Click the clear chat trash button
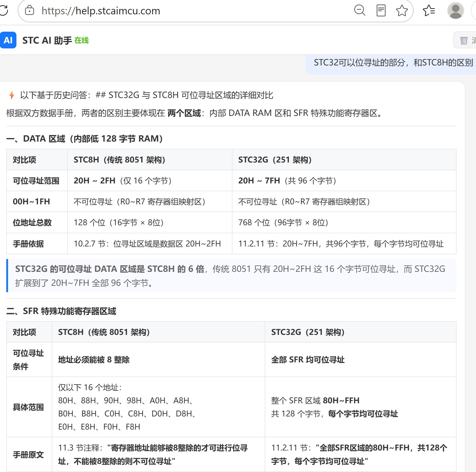This screenshot has height=472, width=476. coord(465,40)
